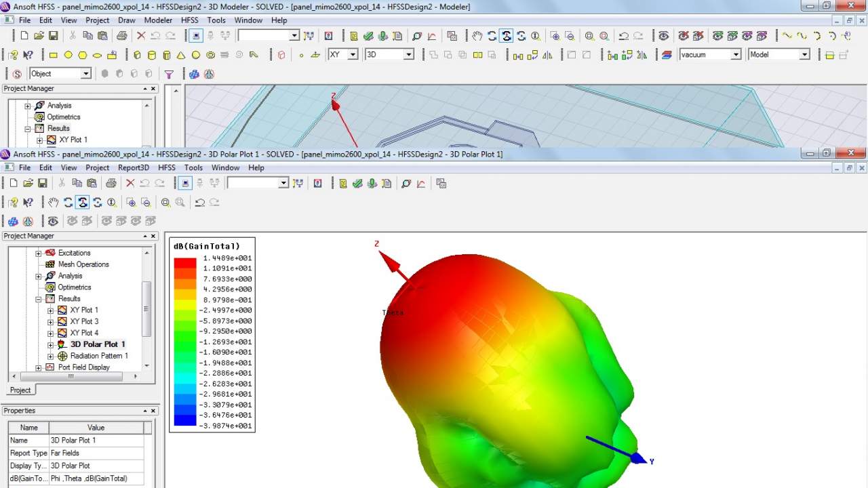Click Delete red X in Polar Plot toolbar

point(130,183)
